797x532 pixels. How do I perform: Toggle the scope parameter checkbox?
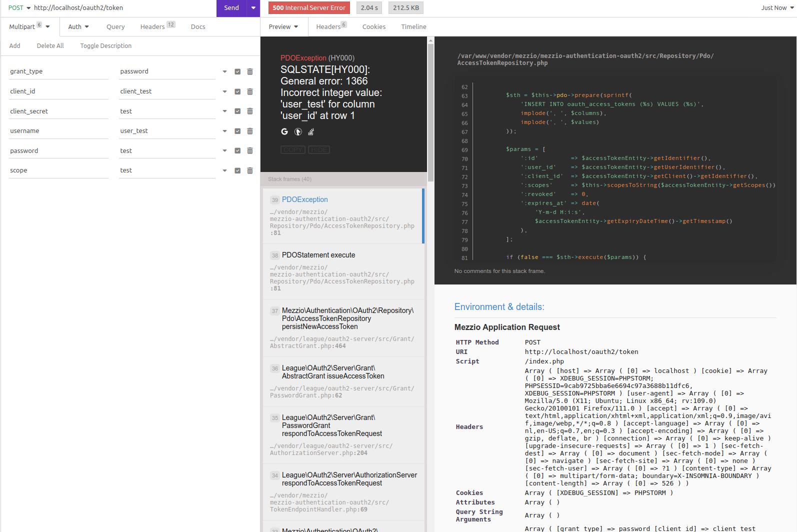(x=237, y=170)
